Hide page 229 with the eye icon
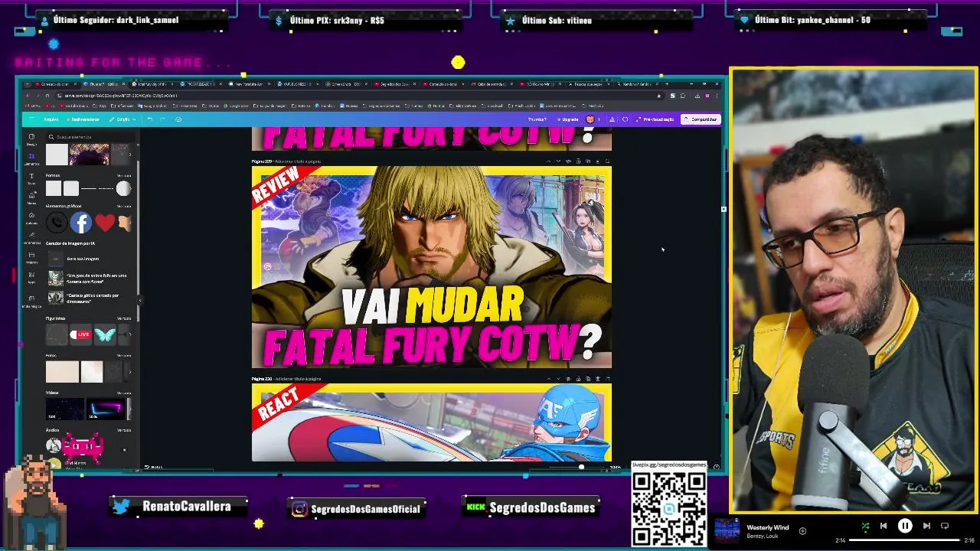The width and height of the screenshot is (980, 551). click(x=568, y=161)
